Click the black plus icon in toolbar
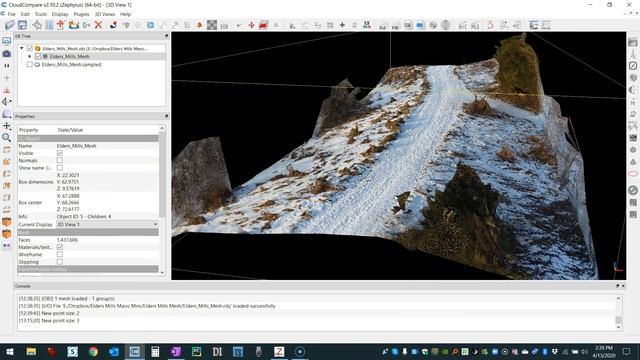This screenshot has height=360, width=640. tap(342, 25)
